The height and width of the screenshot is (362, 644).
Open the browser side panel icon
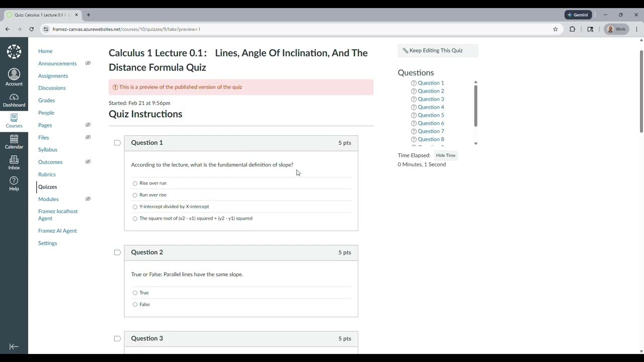(x=590, y=29)
